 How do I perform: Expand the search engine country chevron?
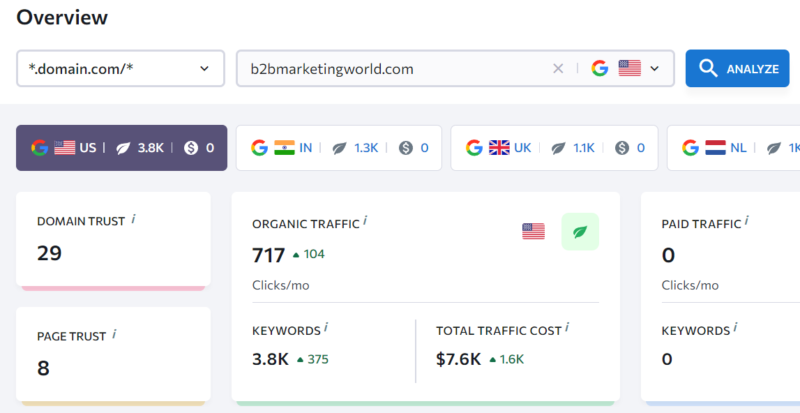click(655, 68)
